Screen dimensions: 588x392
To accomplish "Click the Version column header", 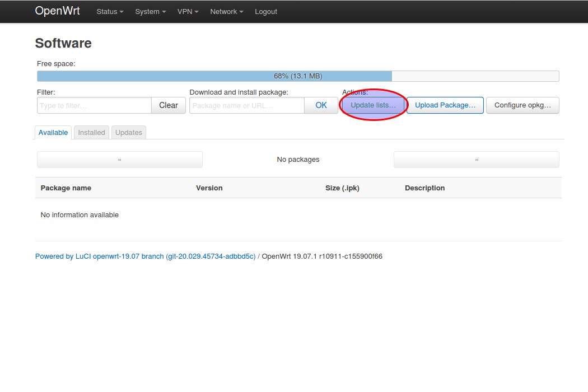I will [x=209, y=188].
